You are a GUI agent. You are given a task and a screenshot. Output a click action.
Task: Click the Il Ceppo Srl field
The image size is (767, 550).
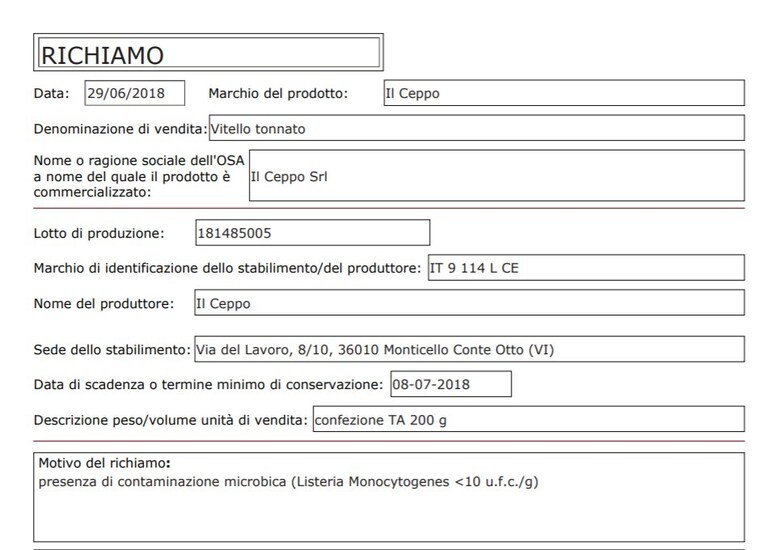[x=496, y=176]
